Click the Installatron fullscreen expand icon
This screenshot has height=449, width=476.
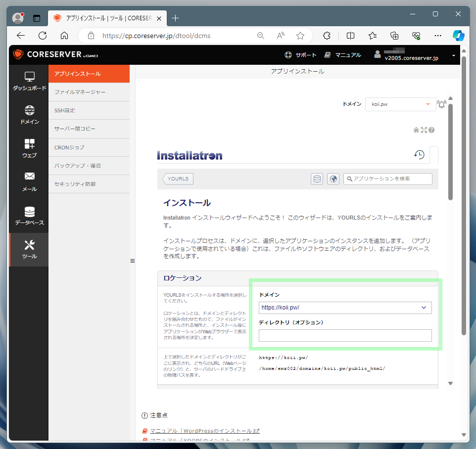click(424, 130)
